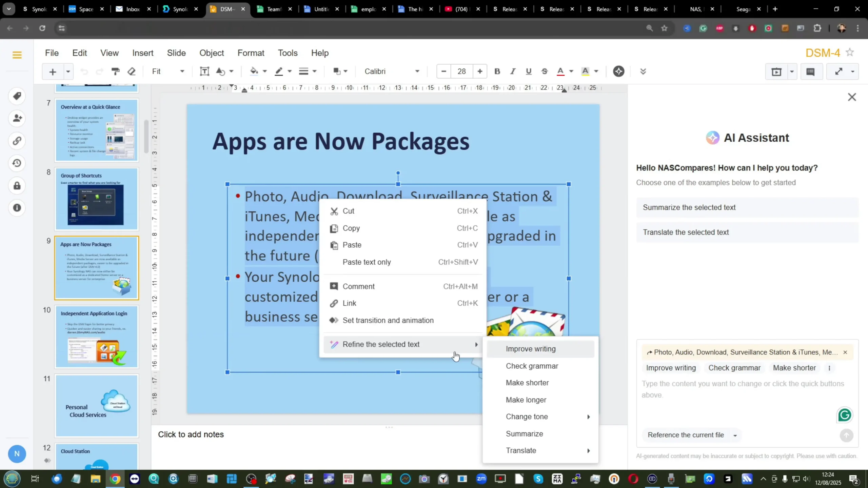Click the text color A swatch
Screen dimensions: 868x488
[560, 72]
